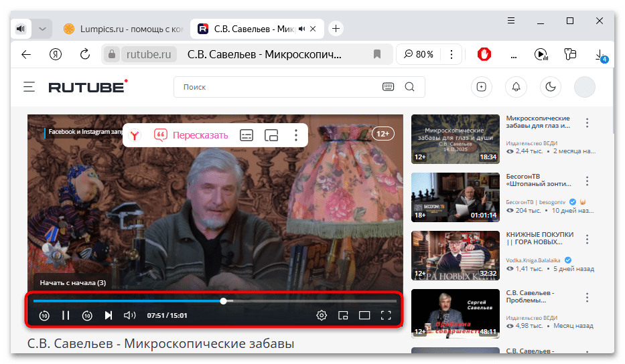The height and width of the screenshot is (364, 625).
Task: Click the search magnifier icon
Action: (410, 87)
